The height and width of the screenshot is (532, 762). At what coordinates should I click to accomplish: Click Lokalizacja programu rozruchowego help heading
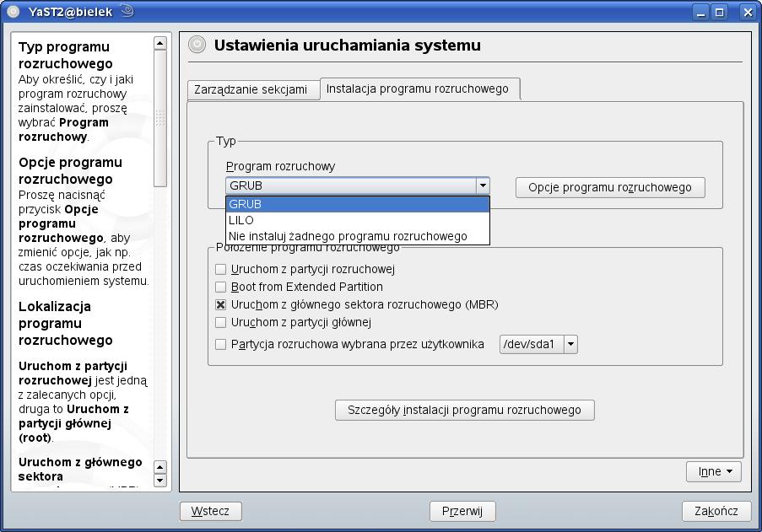pos(66,323)
